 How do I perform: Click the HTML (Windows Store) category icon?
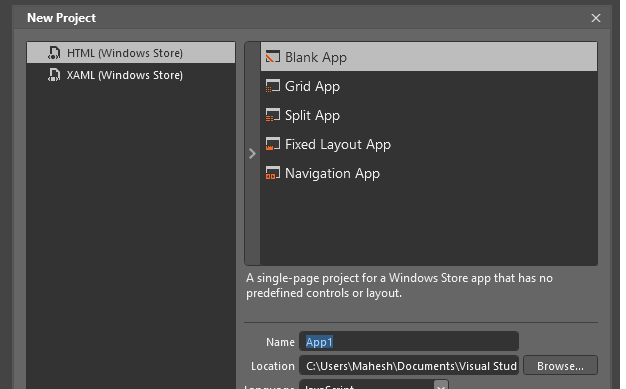(x=54, y=53)
